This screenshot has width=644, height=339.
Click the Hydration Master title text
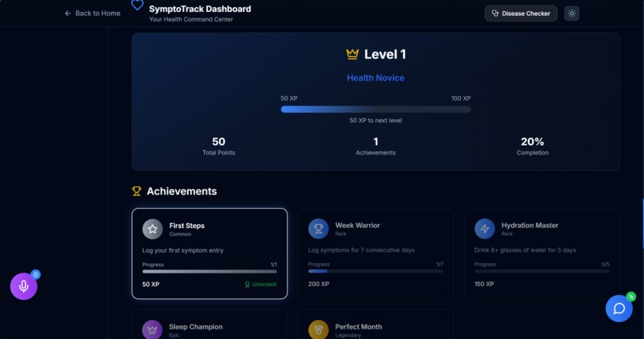pos(530,225)
